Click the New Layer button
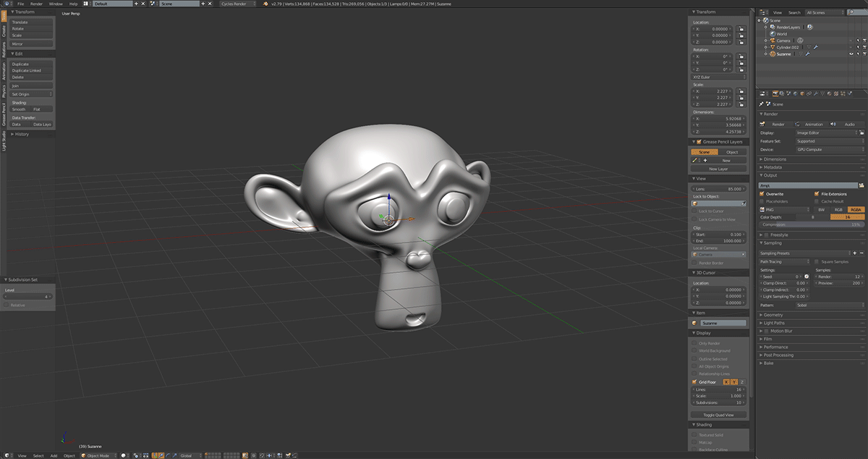 [718, 169]
